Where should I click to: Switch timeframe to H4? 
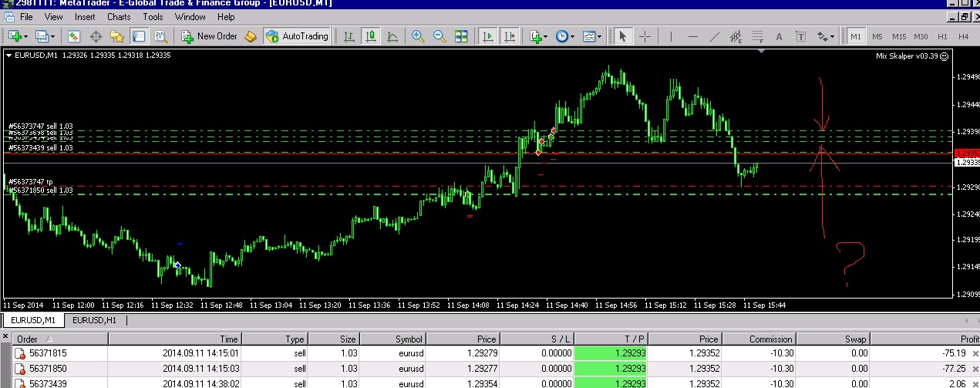(x=963, y=35)
